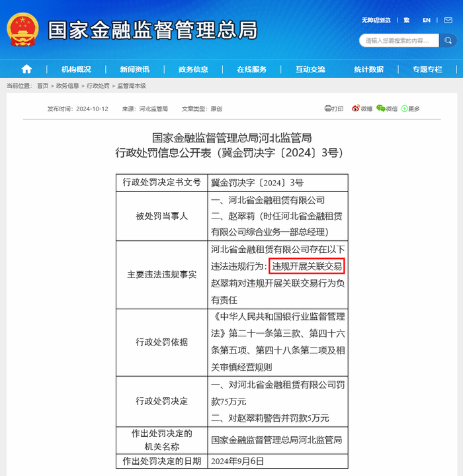Enable 无障碍浏览 accessibility mode
The image size is (463, 476).
[x=376, y=20]
